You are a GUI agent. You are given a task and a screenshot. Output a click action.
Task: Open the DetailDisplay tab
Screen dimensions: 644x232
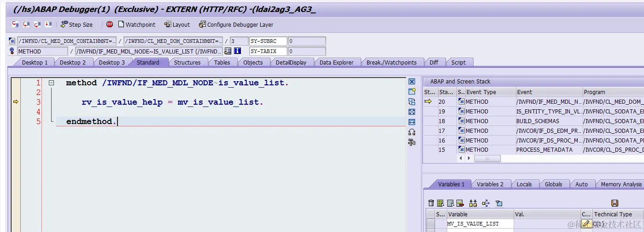click(x=291, y=62)
